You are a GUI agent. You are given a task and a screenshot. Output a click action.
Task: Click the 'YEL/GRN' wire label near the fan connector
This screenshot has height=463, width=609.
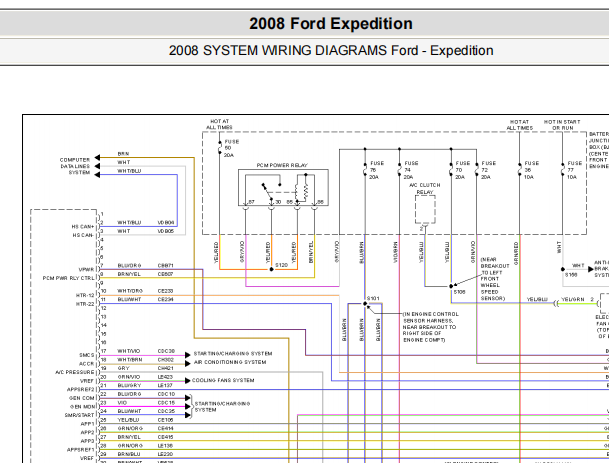pyautogui.click(x=572, y=299)
